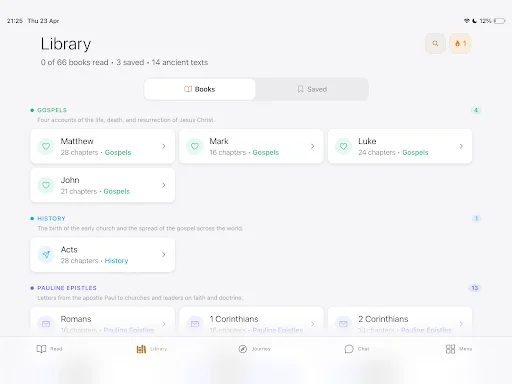Open the search magnifier button
The image size is (512, 384).
click(x=435, y=43)
